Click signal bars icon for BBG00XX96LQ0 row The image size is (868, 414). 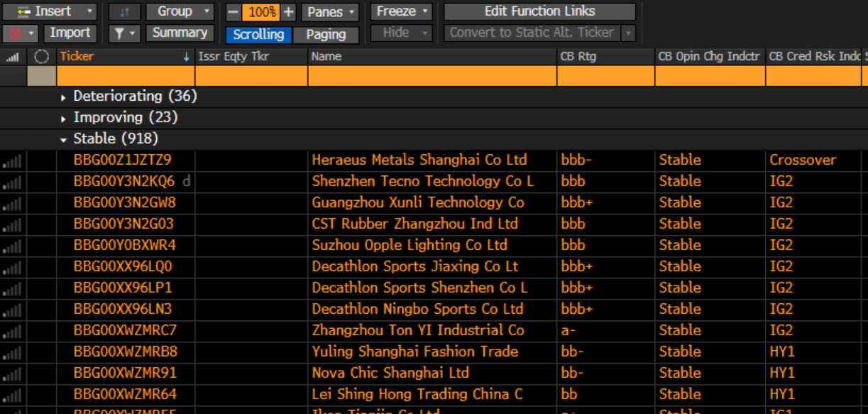tap(12, 268)
